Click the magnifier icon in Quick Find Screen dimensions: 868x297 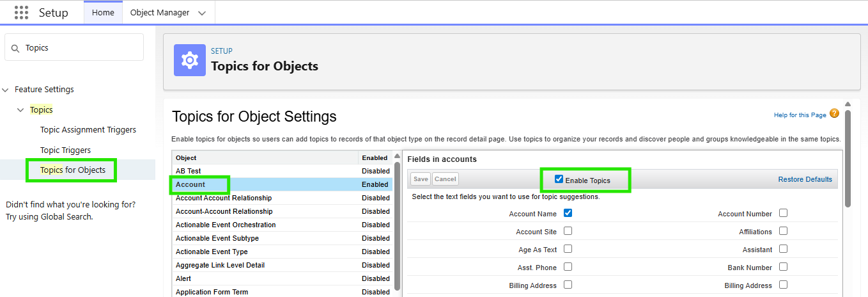point(15,48)
